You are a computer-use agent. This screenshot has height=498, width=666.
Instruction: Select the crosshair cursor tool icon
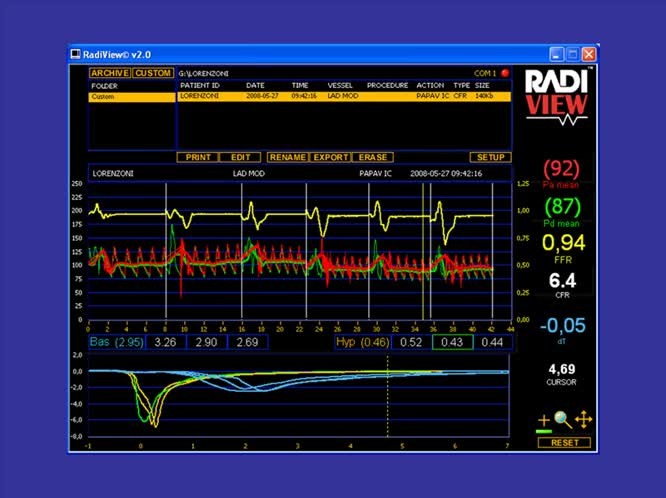[544, 421]
